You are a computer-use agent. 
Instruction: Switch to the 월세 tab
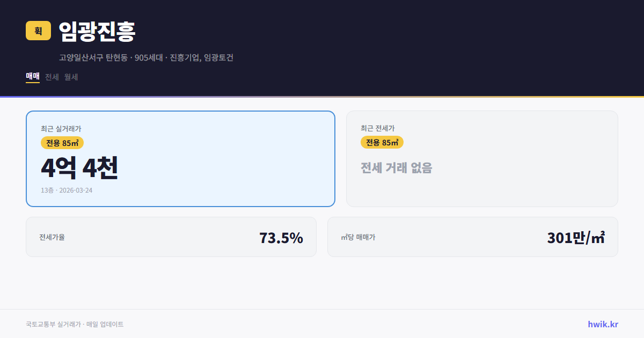click(70, 77)
